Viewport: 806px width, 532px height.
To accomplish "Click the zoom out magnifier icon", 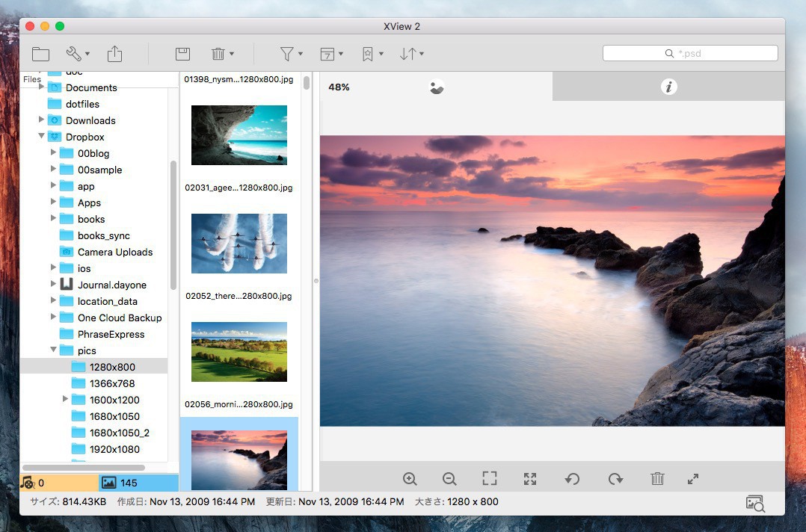I will (449, 479).
